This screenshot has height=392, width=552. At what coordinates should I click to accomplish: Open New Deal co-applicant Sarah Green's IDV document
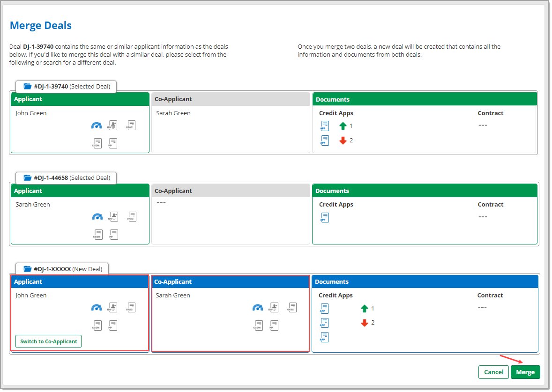[x=274, y=308]
